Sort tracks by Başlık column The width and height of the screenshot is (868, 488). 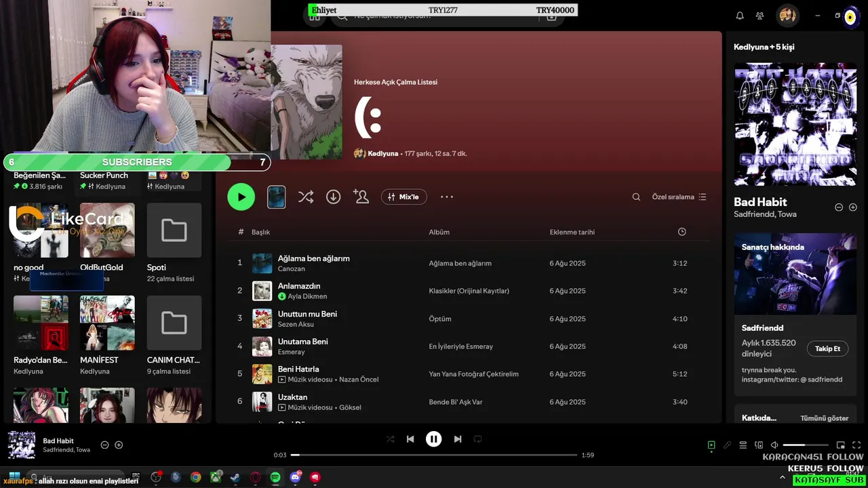coord(261,232)
